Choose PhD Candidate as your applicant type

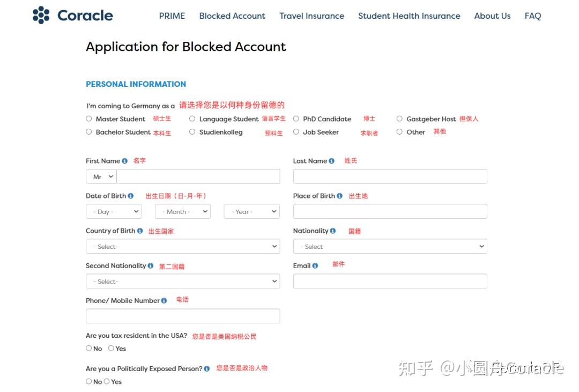[296, 119]
